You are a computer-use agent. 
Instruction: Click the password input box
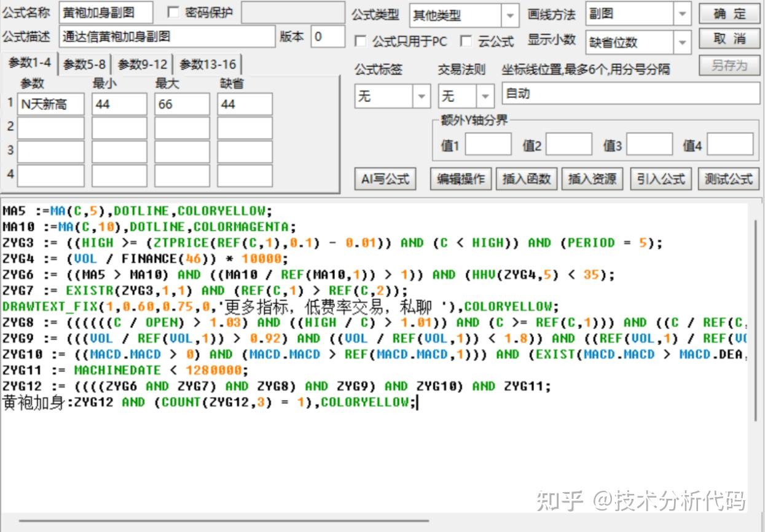pyautogui.click(x=292, y=12)
